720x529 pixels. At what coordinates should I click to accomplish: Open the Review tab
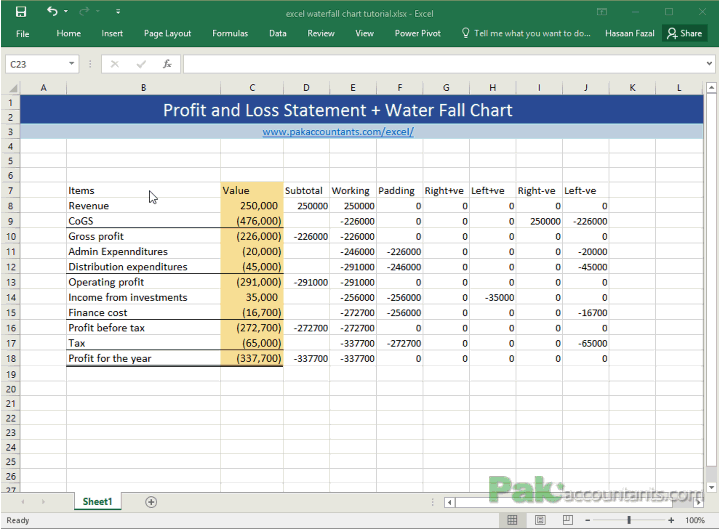[321, 34]
